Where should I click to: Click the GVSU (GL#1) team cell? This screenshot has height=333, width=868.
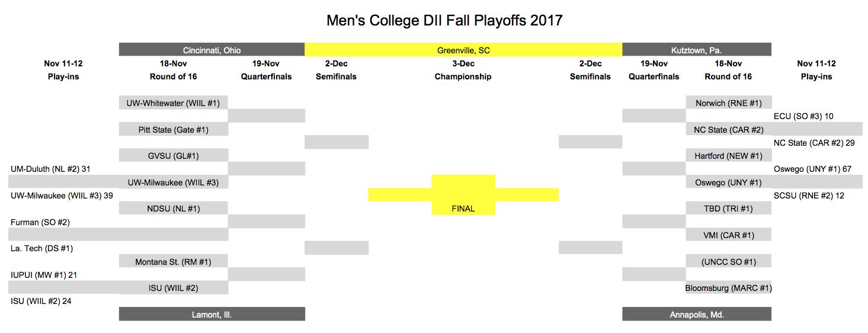coord(173,156)
